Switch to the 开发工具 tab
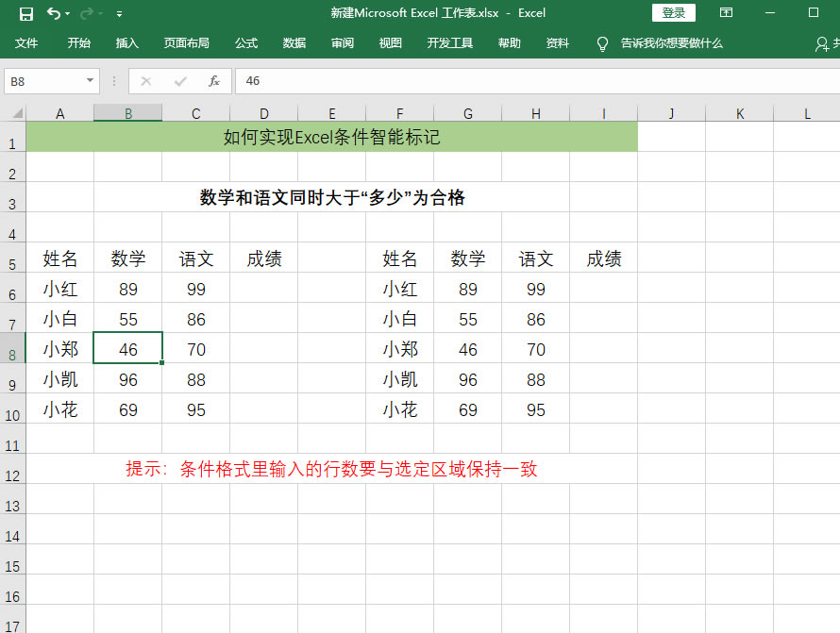Viewport: 840px width, 633px height. click(449, 43)
